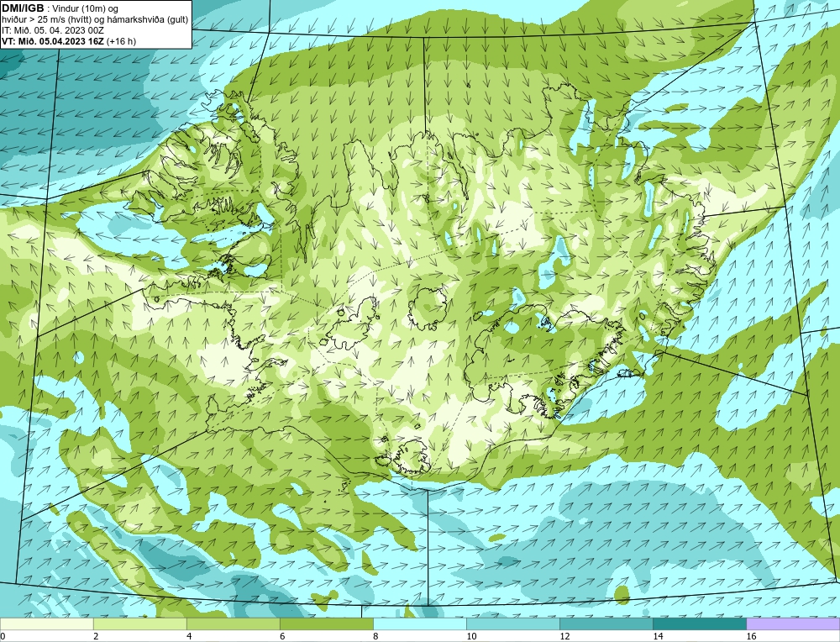
Task: Click the legend label '2'
Action: pos(96,636)
